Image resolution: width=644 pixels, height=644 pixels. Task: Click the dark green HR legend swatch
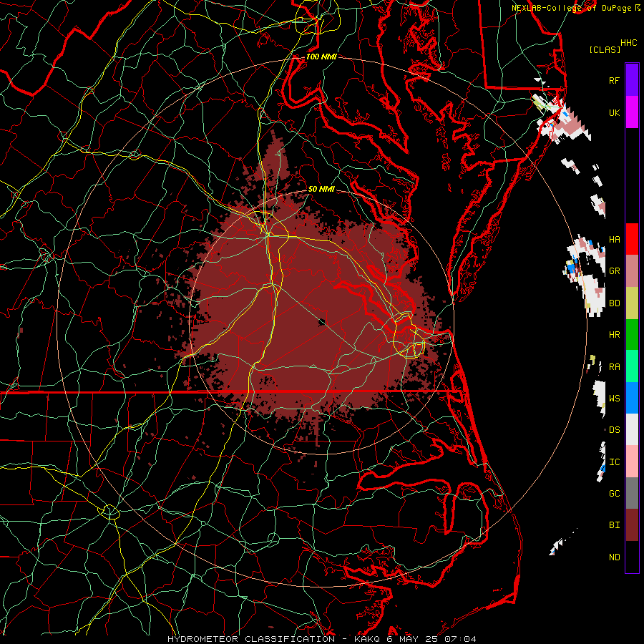pos(632,335)
